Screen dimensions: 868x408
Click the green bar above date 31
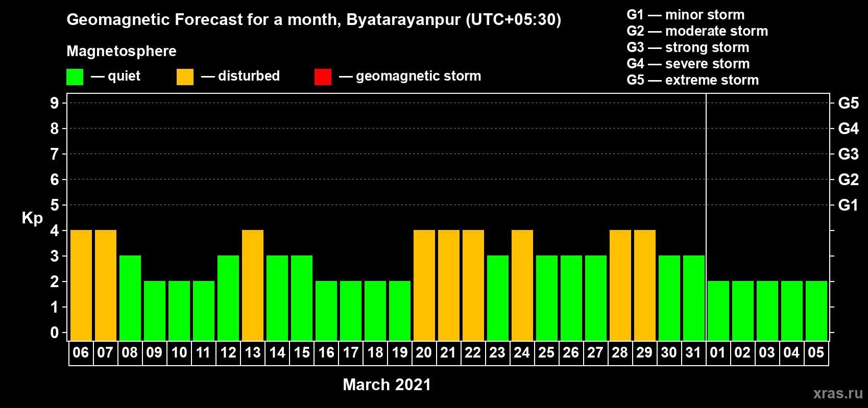pos(694,298)
